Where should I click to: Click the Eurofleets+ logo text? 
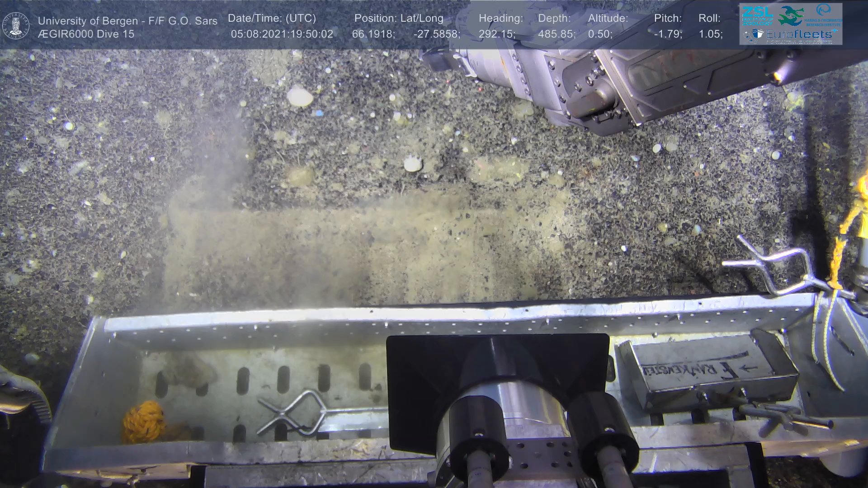click(798, 34)
